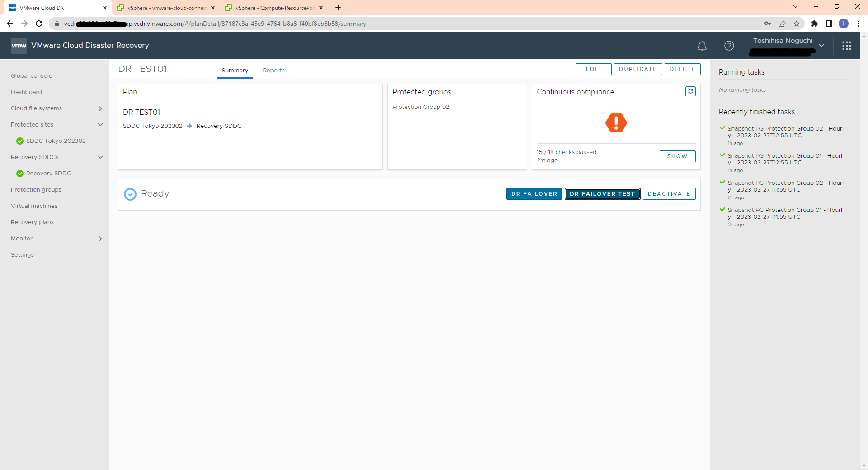Open Virtual machines in sidebar
The width and height of the screenshot is (868, 470).
click(34, 206)
